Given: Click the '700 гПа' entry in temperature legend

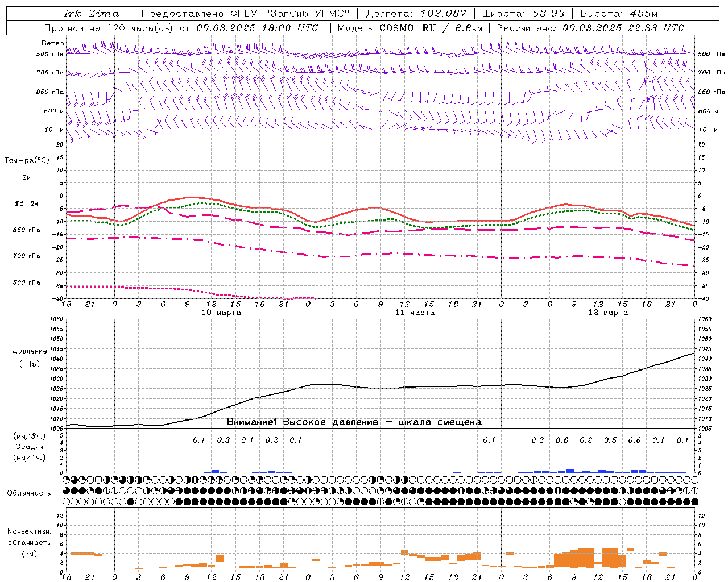Looking at the screenshot, I should click(x=27, y=256).
